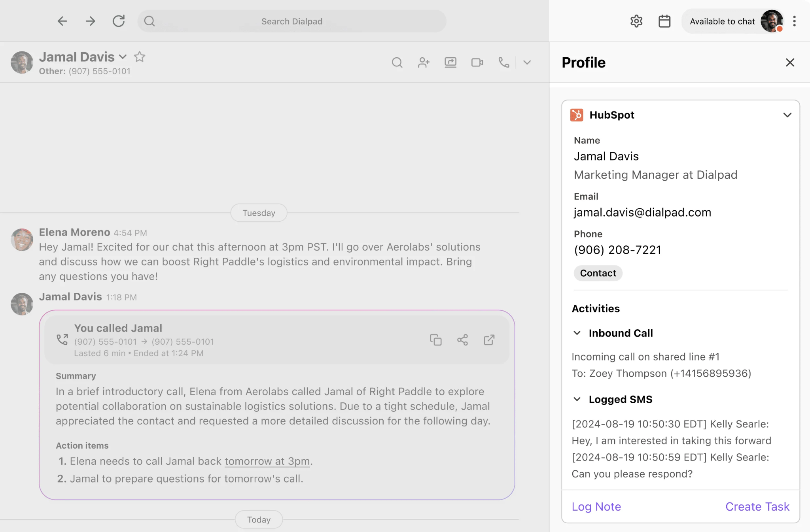Click the user avatar in top bar

tap(772, 21)
